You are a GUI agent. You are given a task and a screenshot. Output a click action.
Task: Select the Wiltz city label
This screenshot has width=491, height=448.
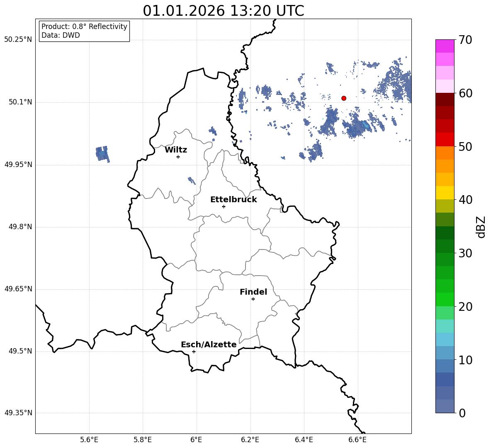click(x=176, y=150)
